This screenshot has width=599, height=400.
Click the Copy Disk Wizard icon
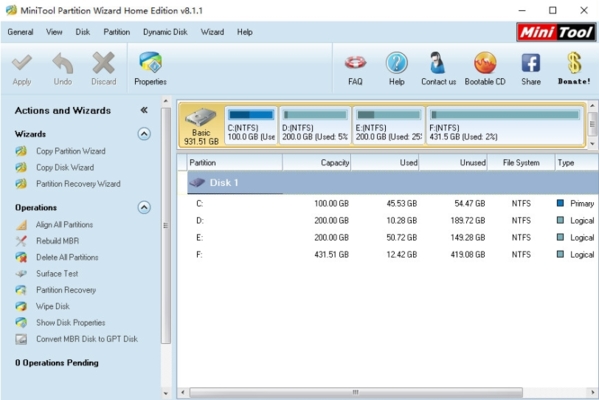[x=21, y=167]
